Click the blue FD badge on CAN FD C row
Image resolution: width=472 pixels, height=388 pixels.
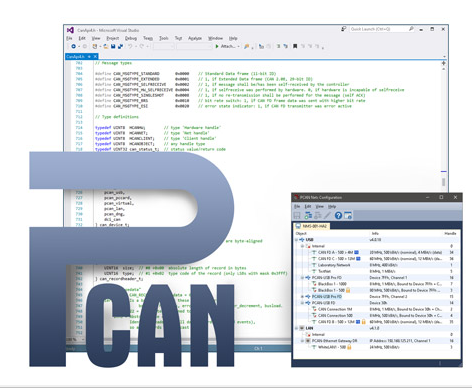click(358, 259)
